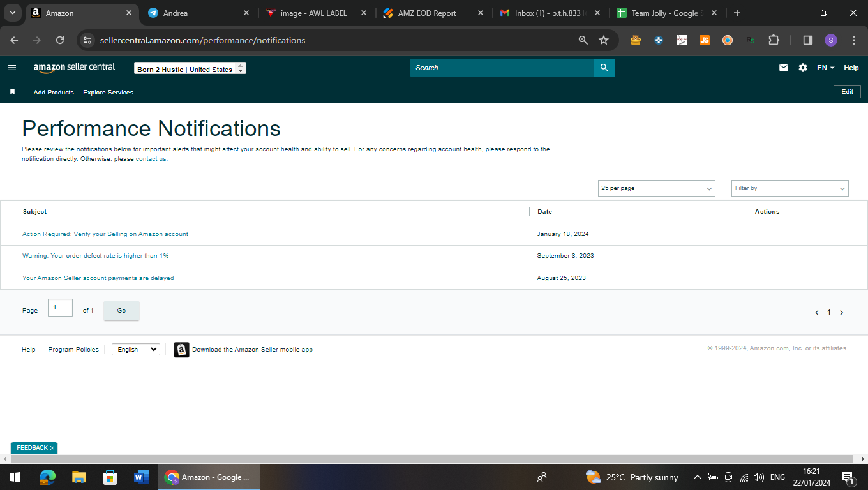Open 'Warning: Your order defect rate' notification
The width and height of the screenshot is (868, 490).
[95, 256]
